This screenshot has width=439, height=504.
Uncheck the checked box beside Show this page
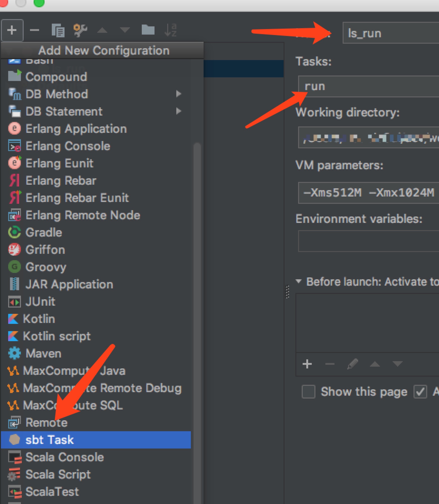420,391
